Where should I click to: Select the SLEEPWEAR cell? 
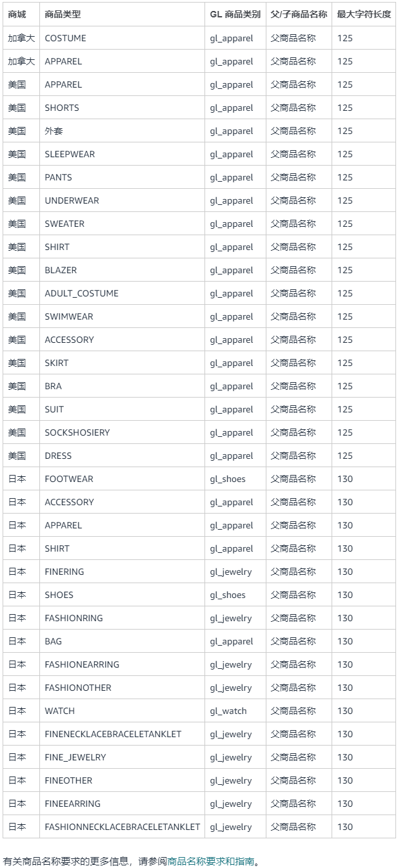(x=70, y=154)
